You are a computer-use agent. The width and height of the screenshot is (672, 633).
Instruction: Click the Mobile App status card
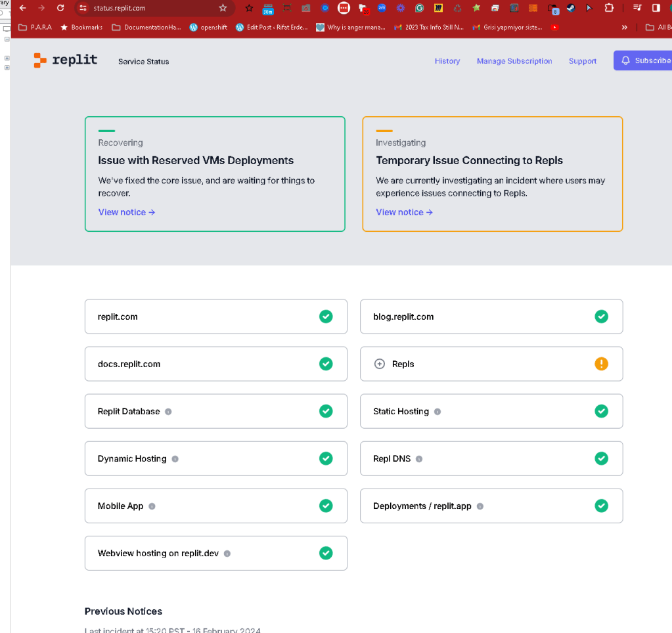tap(216, 506)
